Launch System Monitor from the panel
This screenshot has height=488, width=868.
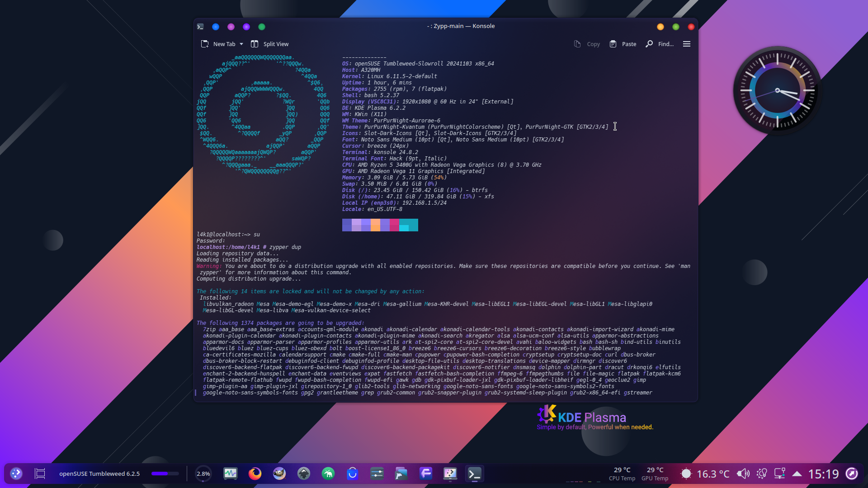coord(231,474)
